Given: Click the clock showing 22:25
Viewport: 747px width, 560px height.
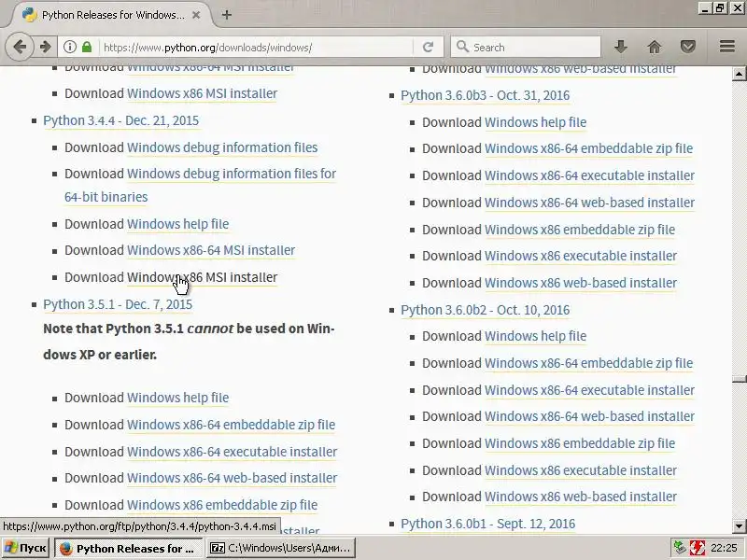Looking at the screenshot, I should click(x=724, y=548).
